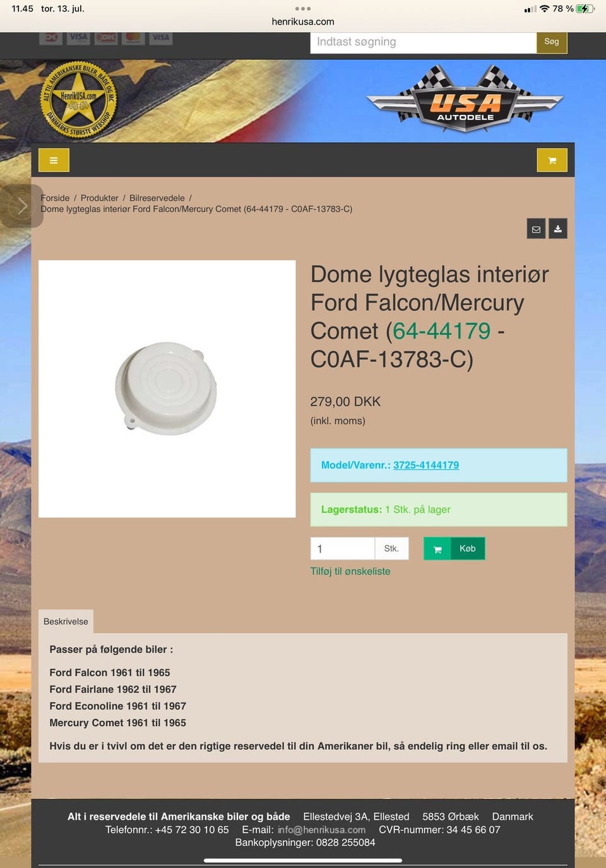This screenshot has width=606, height=868.
Task: Open model number 3725-4144179 link
Action: pyautogui.click(x=426, y=465)
